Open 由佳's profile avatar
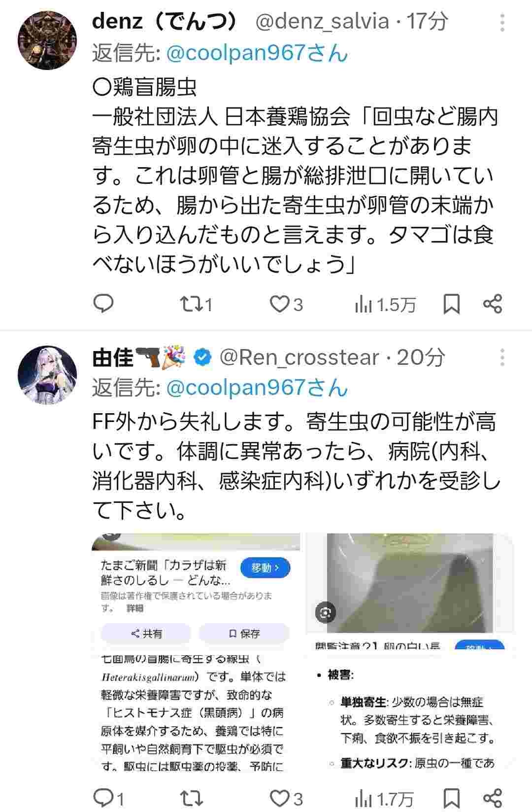The width and height of the screenshot is (532, 812). (47, 375)
